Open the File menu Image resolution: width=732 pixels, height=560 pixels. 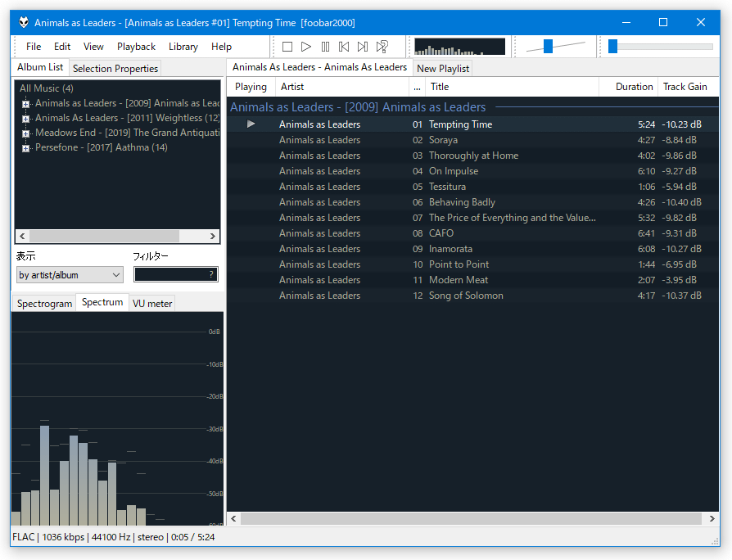[x=34, y=47]
